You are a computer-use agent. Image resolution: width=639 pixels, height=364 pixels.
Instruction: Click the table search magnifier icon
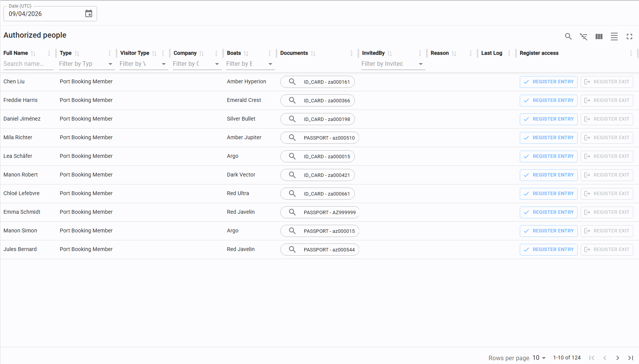tap(568, 37)
